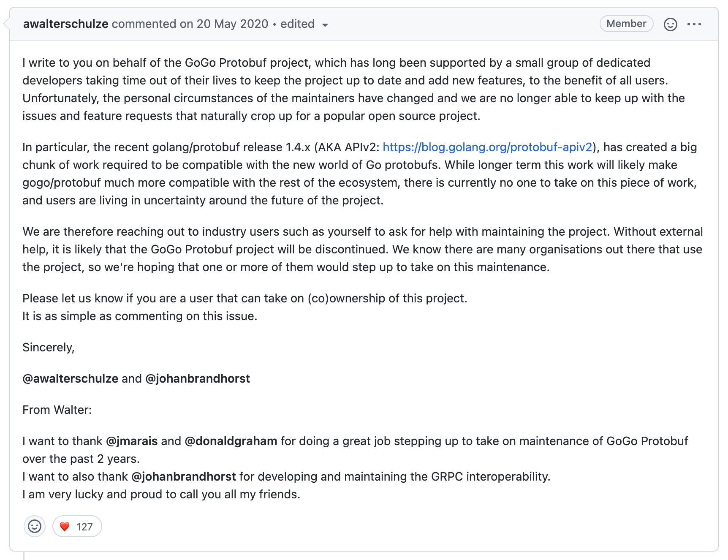Open the blog.golang.org/protobuf-apiv2 link

[487, 147]
